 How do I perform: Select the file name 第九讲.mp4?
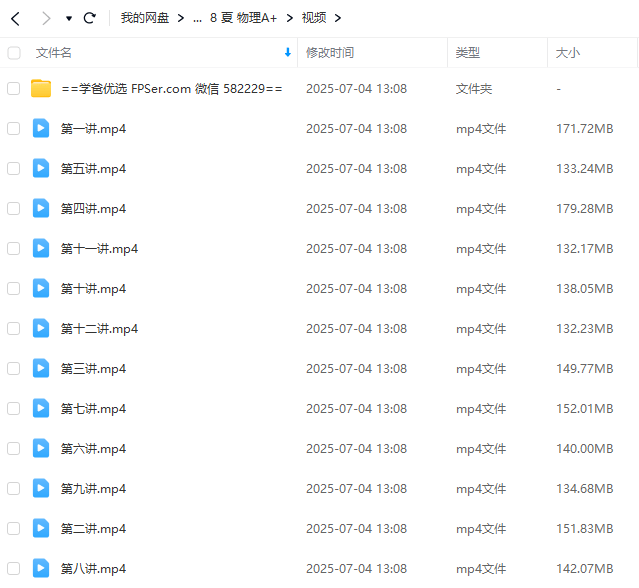pyautogui.click(x=93, y=489)
